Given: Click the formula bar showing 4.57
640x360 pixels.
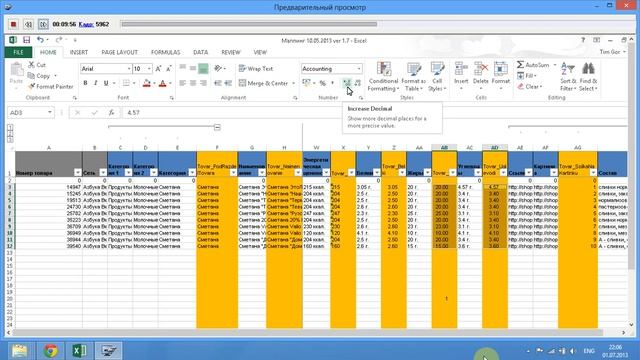Looking at the screenshot, I should point(374,112).
